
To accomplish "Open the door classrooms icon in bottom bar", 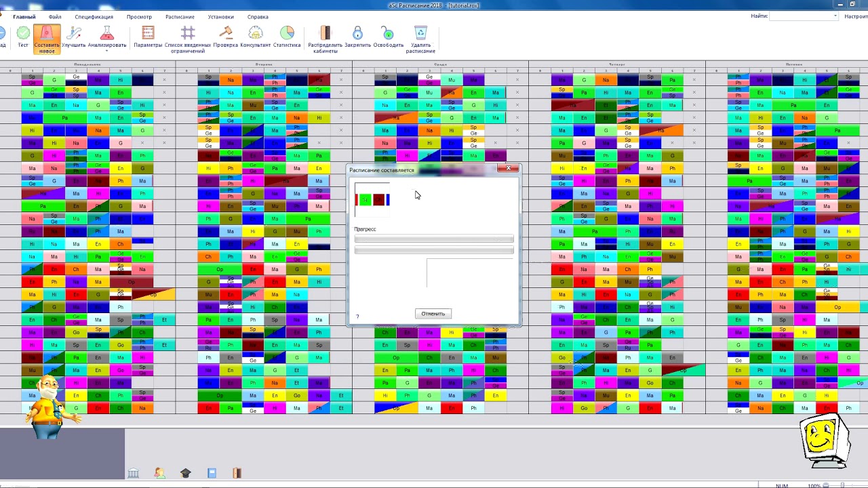I will tap(237, 473).
